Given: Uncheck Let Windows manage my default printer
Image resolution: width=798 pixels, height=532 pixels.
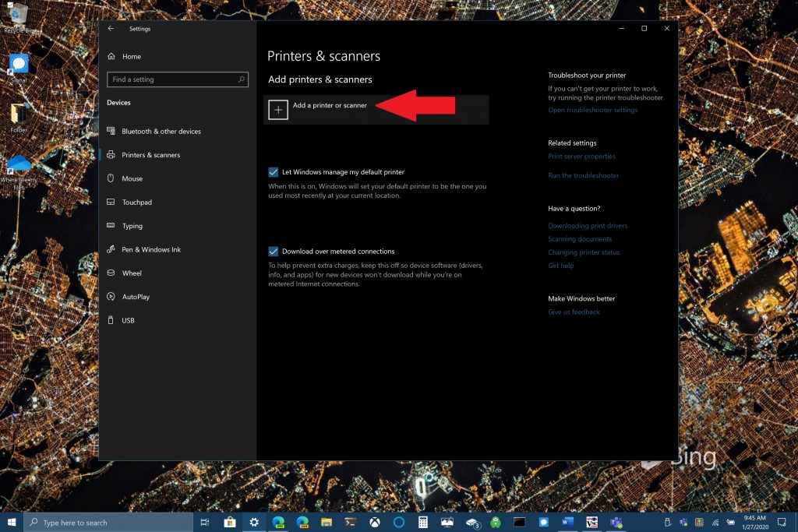Looking at the screenshot, I should [274, 172].
